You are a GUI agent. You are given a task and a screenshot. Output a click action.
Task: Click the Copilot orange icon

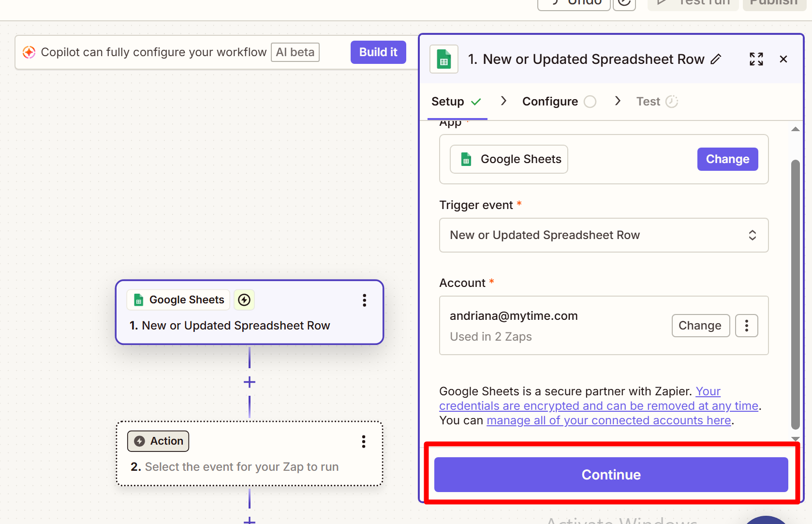pyautogui.click(x=29, y=52)
